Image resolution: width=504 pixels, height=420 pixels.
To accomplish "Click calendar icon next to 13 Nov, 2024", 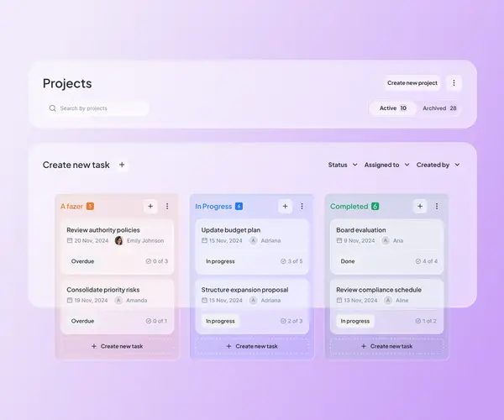I will [339, 300].
